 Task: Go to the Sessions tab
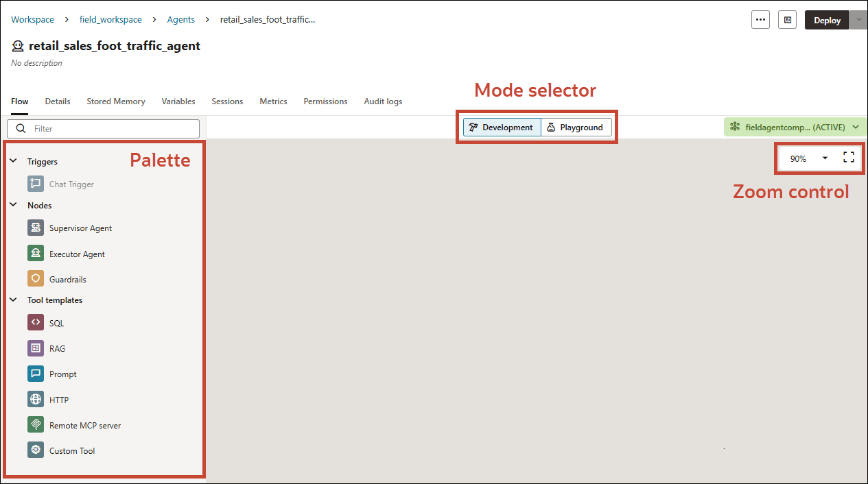pyautogui.click(x=227, y=101)
